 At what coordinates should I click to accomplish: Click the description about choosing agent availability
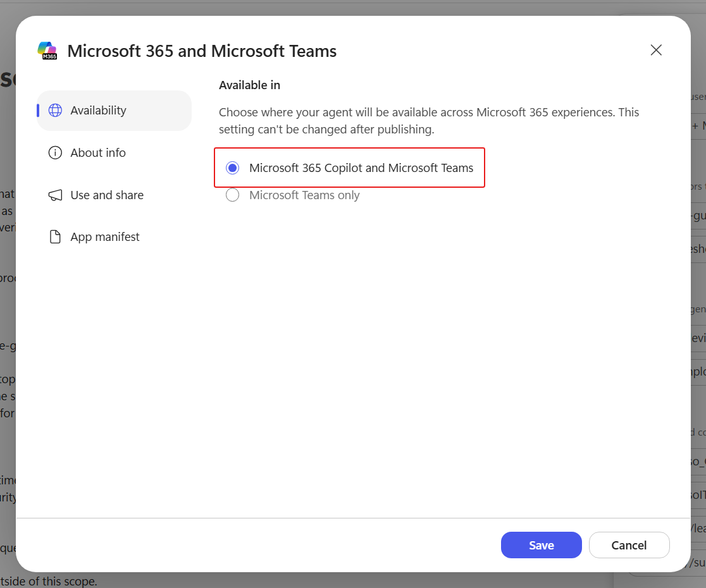point(429,121)
